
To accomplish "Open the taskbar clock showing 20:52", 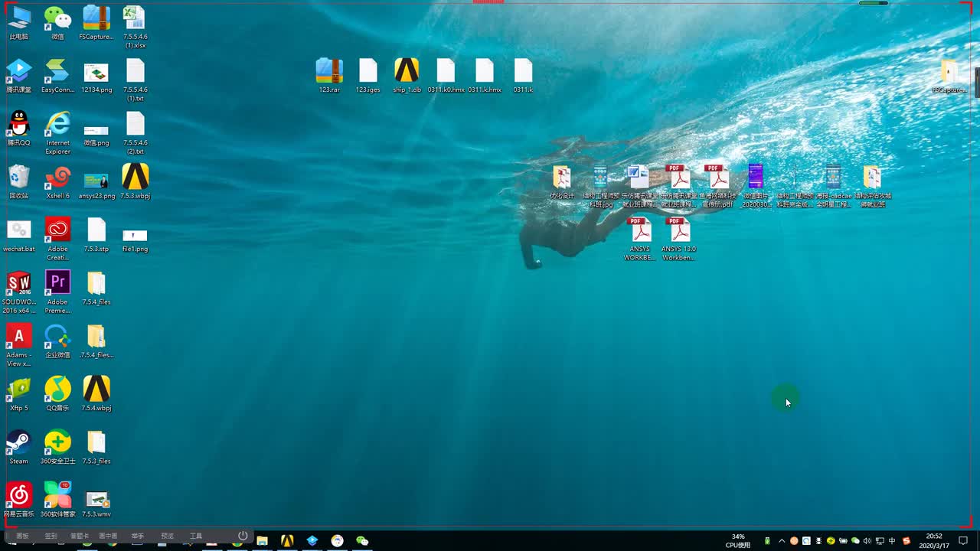I will coord(934,541).
